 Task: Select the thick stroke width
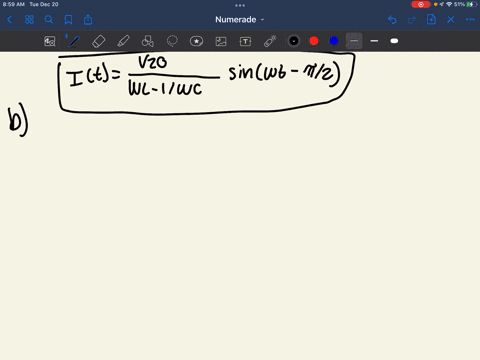coord(394,41)
